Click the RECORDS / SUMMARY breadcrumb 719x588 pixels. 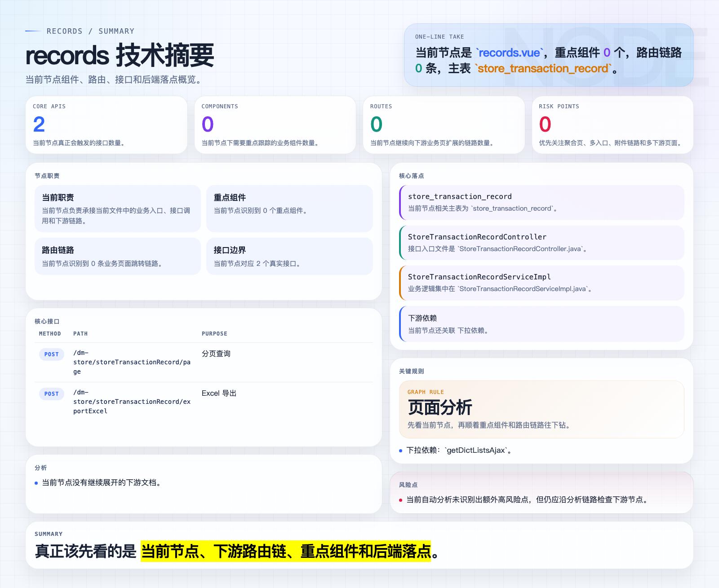(90, 31)
